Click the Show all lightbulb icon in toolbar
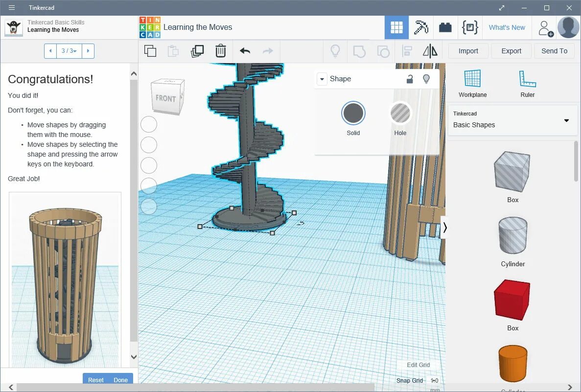 point(335,51)
